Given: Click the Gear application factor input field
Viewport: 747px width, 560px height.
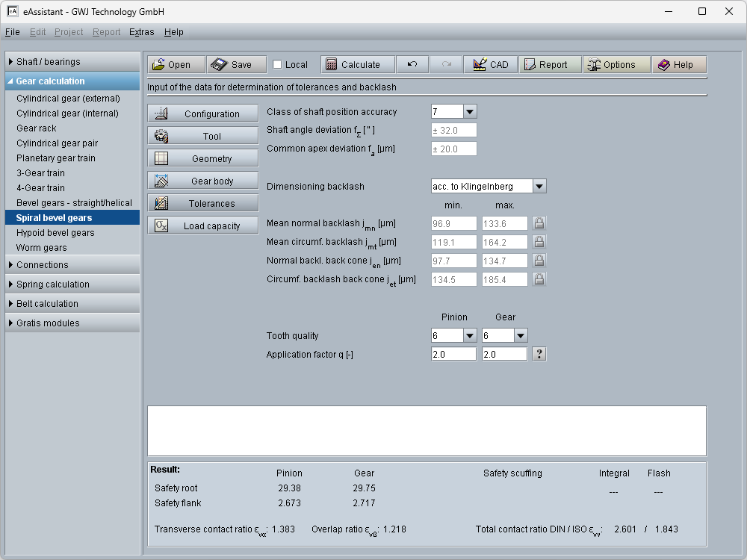Looking at the screenshot, I should (x=504, y=355).
